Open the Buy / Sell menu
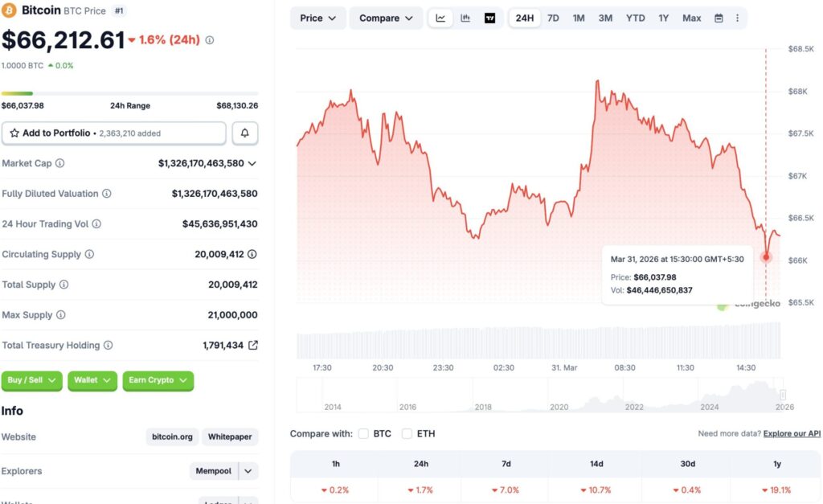This screenshot has width=823, height=504. (31, 381)
